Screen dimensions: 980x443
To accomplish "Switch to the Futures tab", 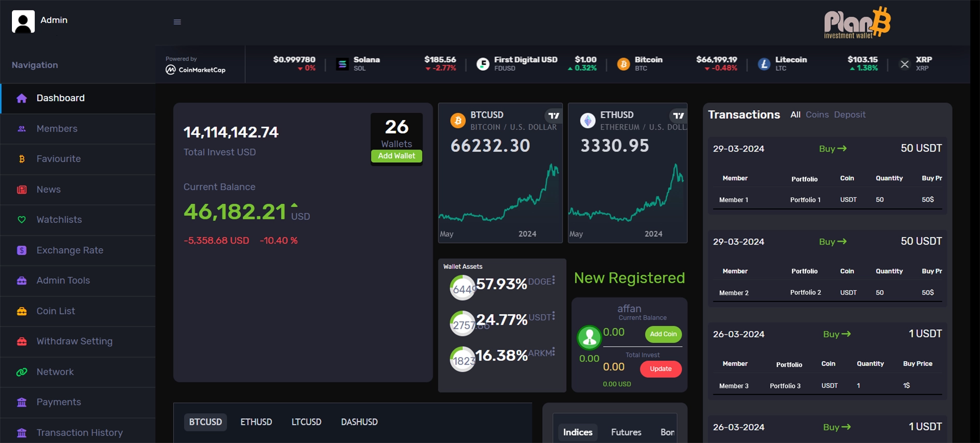I will coord(626,432).
